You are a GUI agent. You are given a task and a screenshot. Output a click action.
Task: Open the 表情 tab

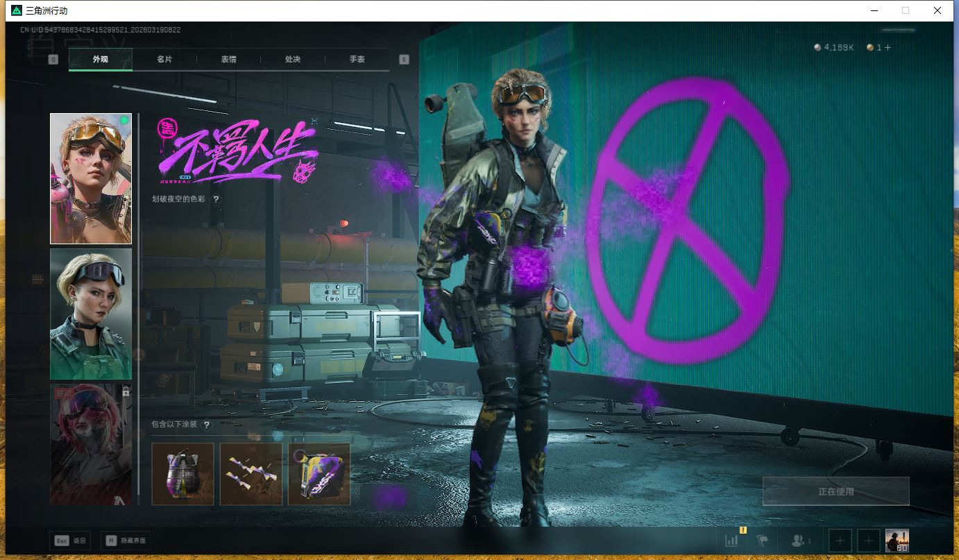tap(228, 60)
